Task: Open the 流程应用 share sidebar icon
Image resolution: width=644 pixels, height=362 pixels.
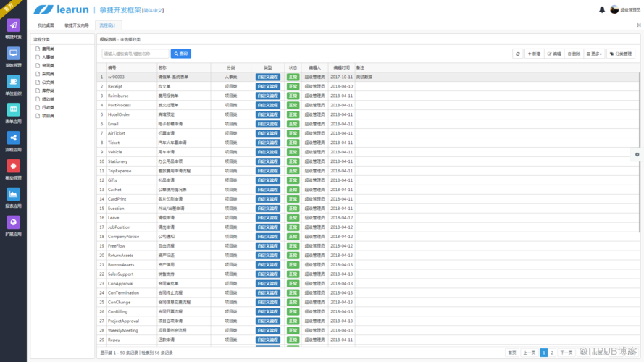Action: [13, 138]
